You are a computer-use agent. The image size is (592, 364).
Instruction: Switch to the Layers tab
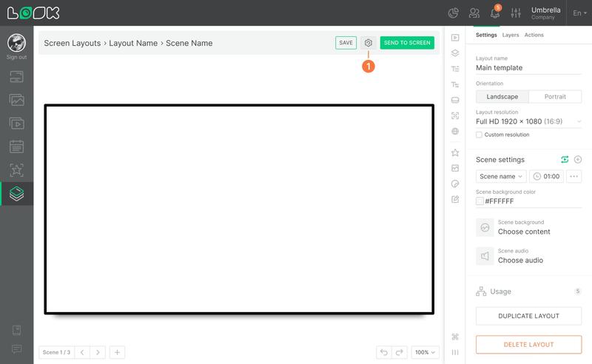point(511,35)
